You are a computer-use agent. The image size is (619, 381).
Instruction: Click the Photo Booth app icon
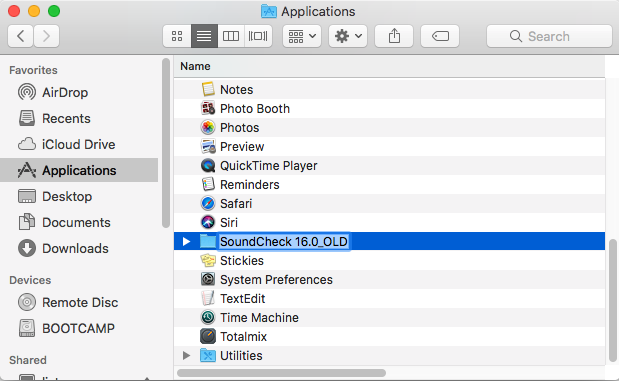[208, 108]
